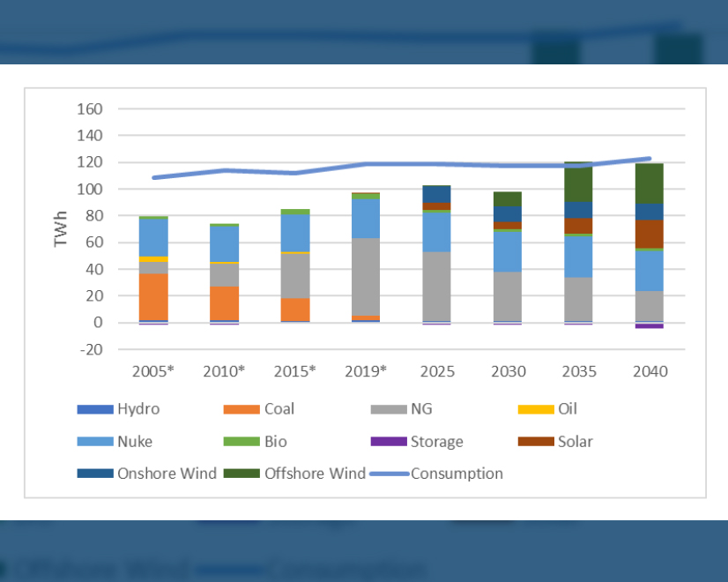Image resolution: width=728 pixels, height=582 pixels.
Task: Click the Oil yellow legend swatch
Action: click(x=534, y=409)
